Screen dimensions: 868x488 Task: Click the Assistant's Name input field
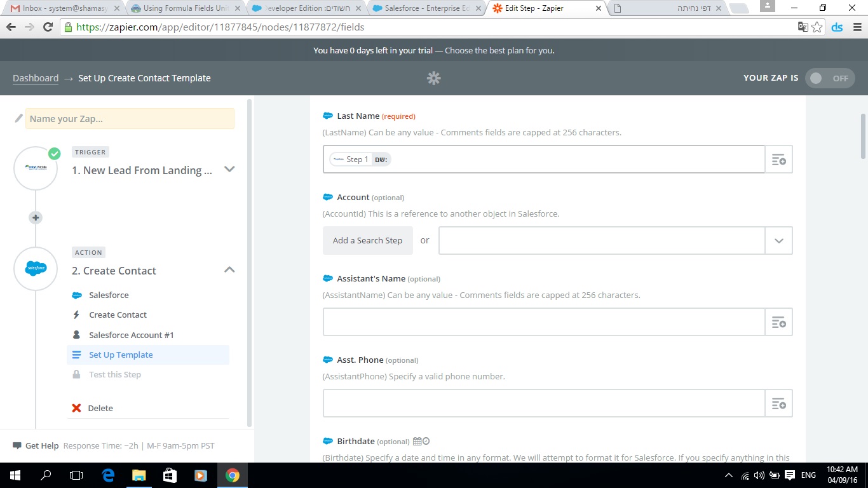pos(544,322)
